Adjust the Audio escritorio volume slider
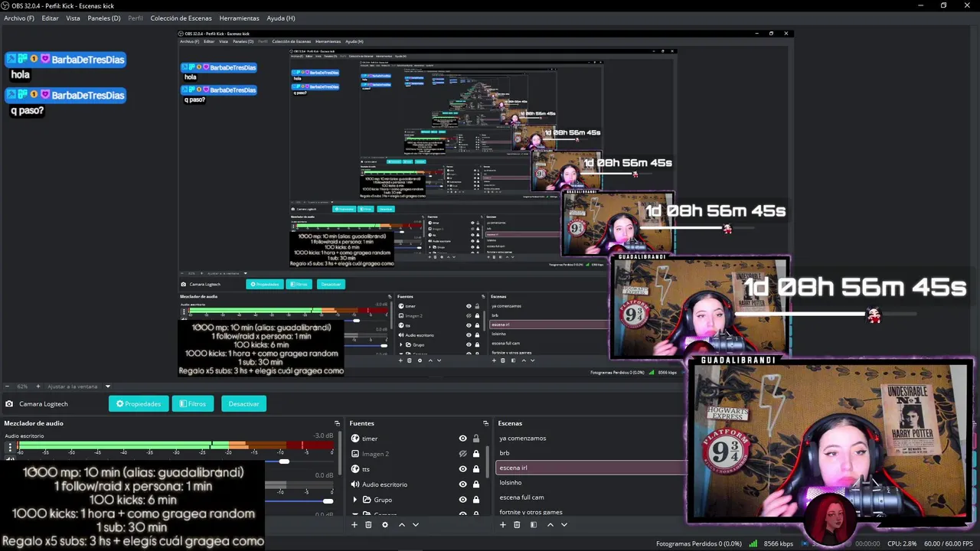This screenshot has width=980, height=551. click(284, 461)
